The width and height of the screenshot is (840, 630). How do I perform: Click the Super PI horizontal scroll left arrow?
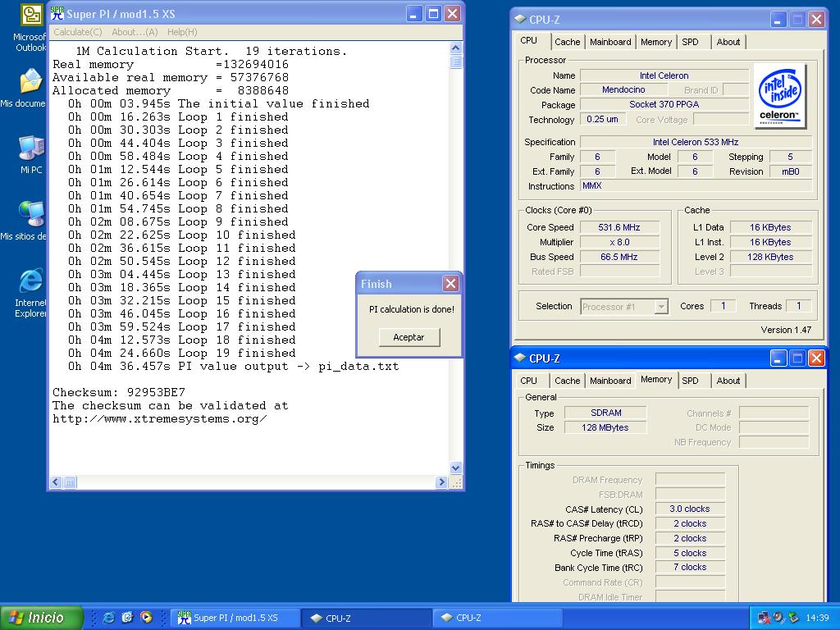(56, 482)
